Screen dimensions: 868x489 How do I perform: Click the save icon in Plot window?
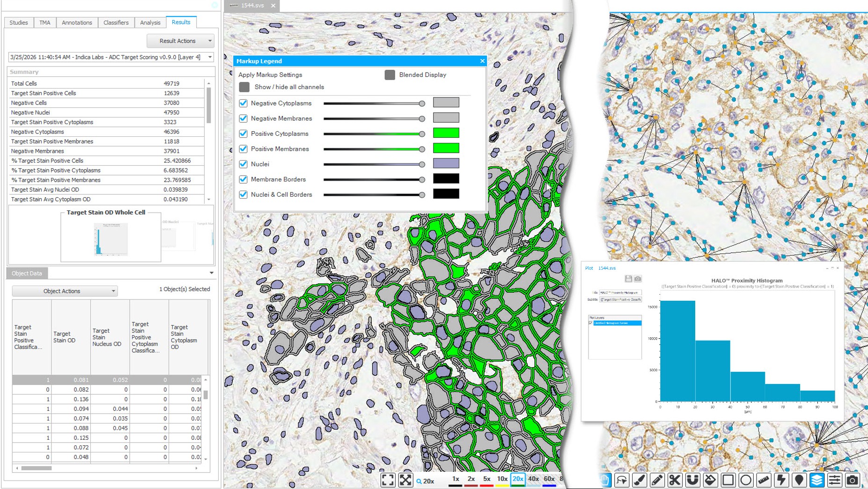[x=628, y=279]
